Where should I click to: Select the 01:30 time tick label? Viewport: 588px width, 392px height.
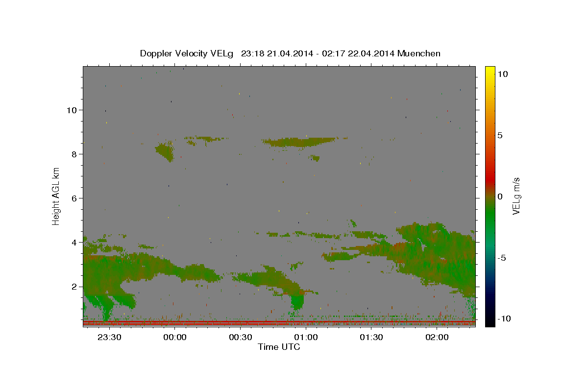click(x=371, y=337)
